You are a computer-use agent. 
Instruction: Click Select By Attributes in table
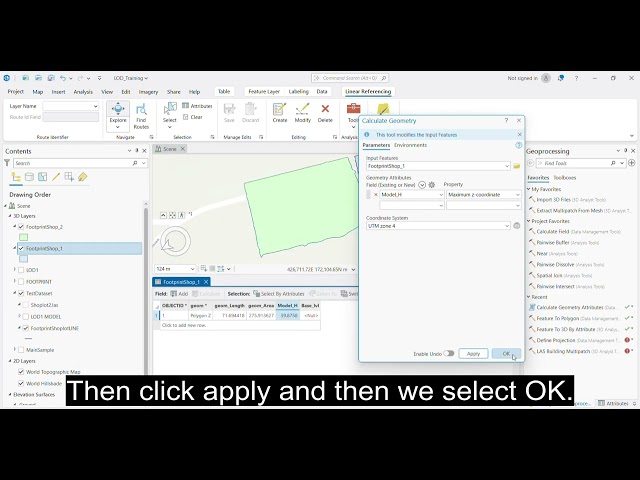pos(279,293)
